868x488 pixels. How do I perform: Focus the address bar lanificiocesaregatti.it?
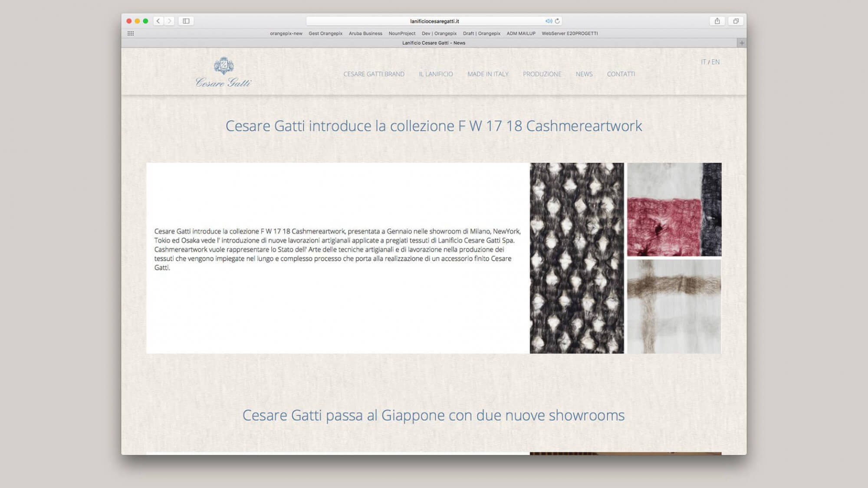(434, 21)
